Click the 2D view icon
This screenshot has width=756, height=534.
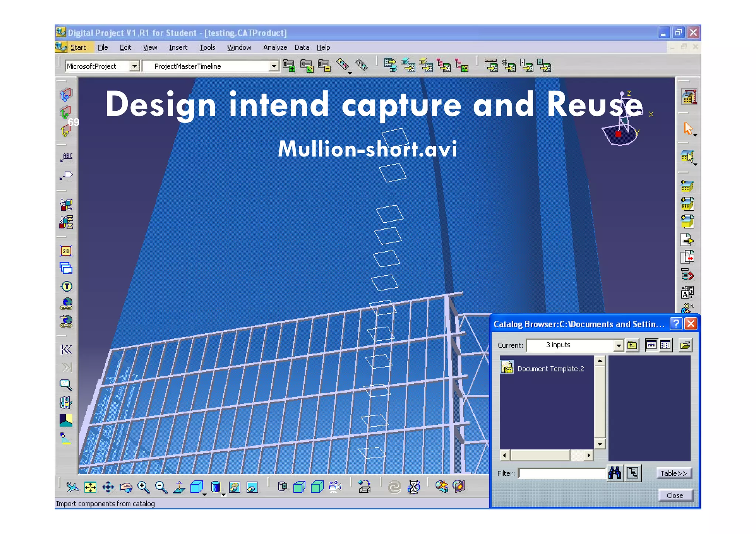66,251
